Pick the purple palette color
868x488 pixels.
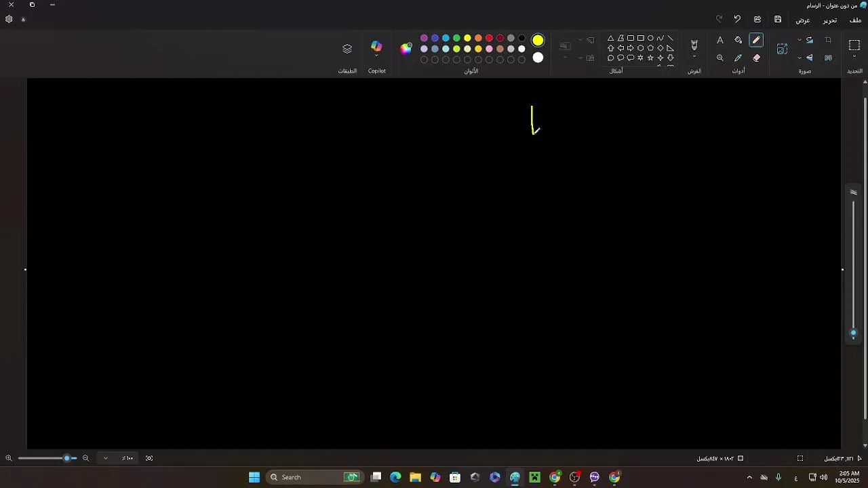pos(424,39)
